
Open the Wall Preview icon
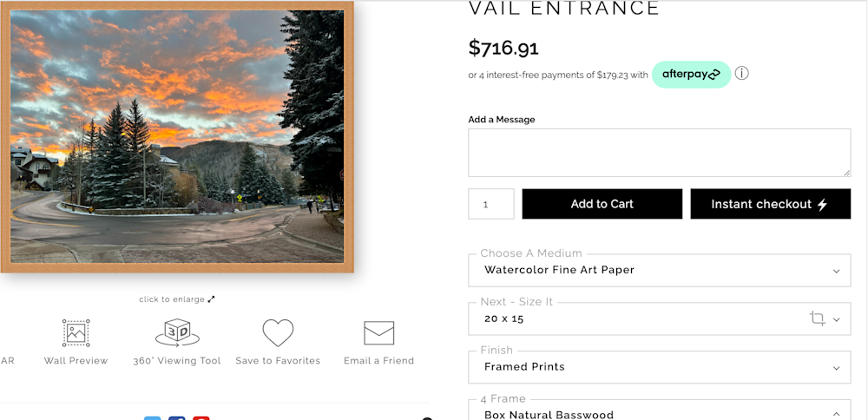click(76, 333)
